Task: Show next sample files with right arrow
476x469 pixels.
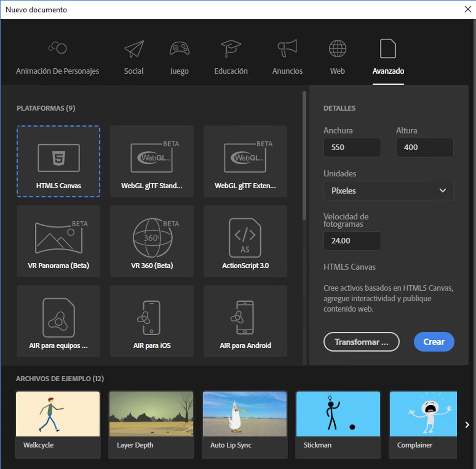Action: pyautogui.click(x=467, y=425)
